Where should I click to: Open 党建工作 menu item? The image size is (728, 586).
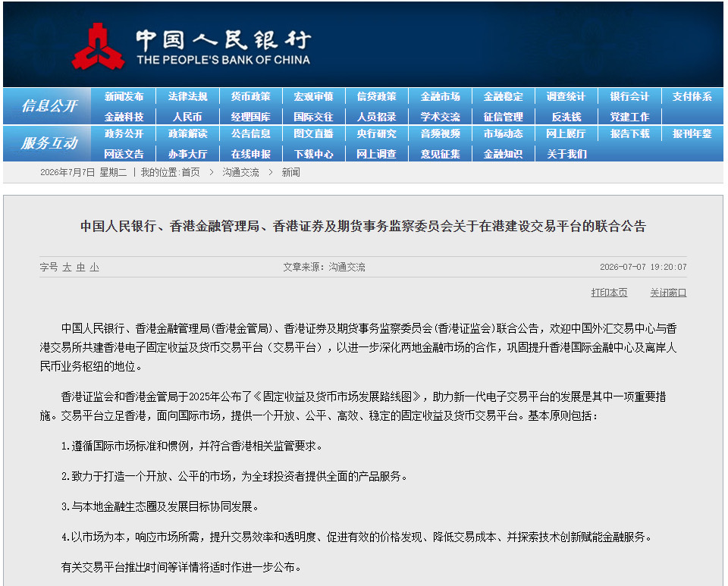point(629,117)
